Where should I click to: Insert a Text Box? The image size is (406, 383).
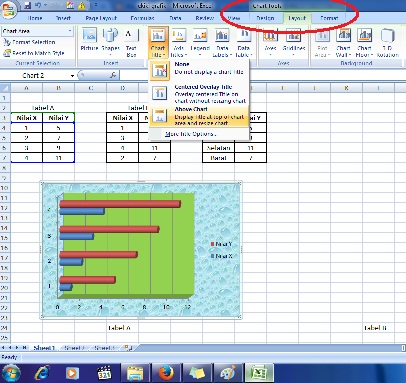[x=131, y=42]
